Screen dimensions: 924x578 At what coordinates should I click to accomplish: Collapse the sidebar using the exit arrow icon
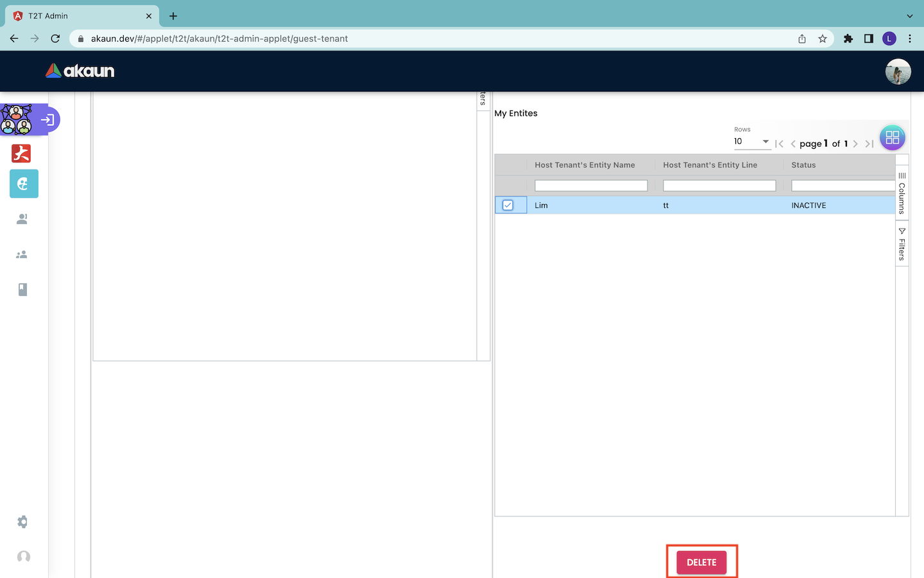pyautogui.click(x=47, y=119)
